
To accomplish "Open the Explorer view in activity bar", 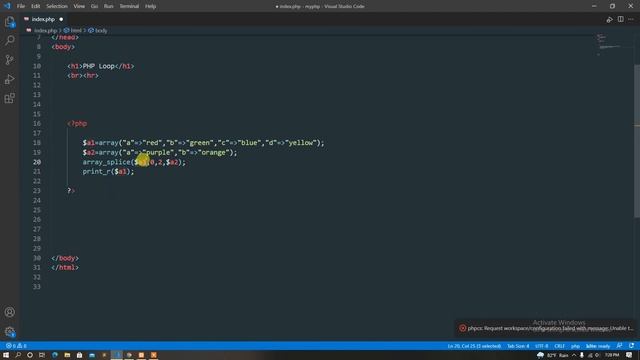I will [x=10, y=21].
